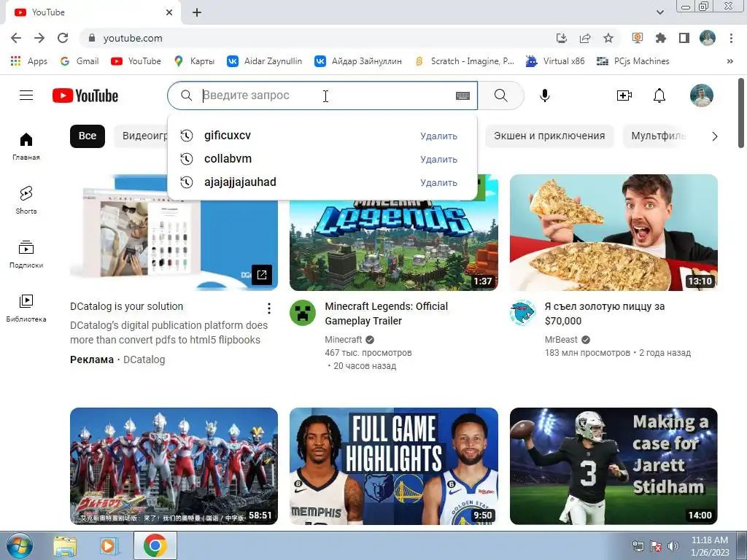Bookmark this page with the star
Image resolution: width=747 pixels, height=560 pixels.
608,38
